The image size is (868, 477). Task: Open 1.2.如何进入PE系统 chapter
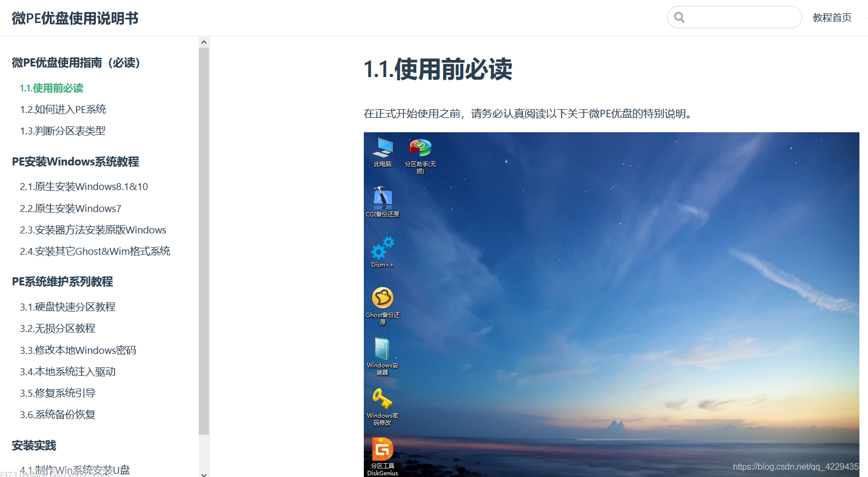(x=63, y=109)
